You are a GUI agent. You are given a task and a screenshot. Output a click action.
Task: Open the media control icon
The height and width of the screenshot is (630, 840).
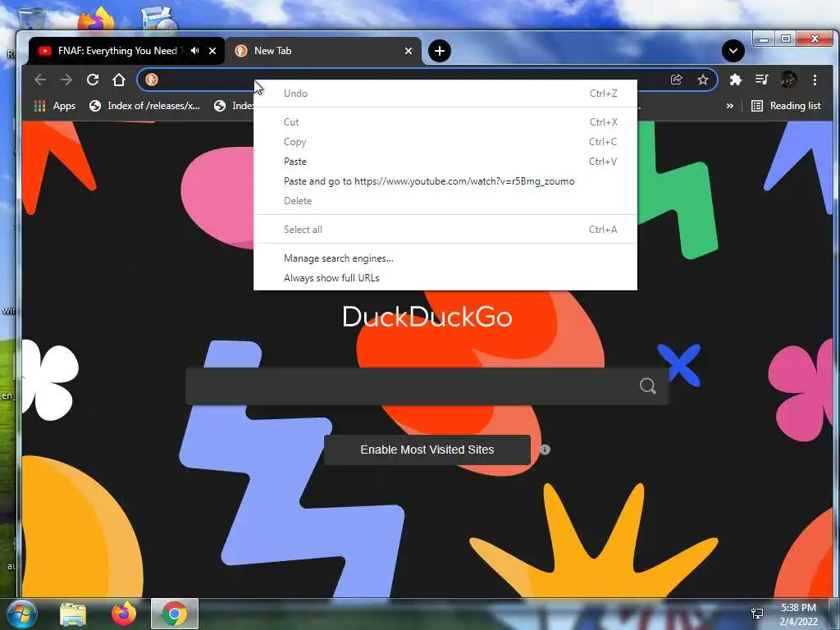point(761,80)
